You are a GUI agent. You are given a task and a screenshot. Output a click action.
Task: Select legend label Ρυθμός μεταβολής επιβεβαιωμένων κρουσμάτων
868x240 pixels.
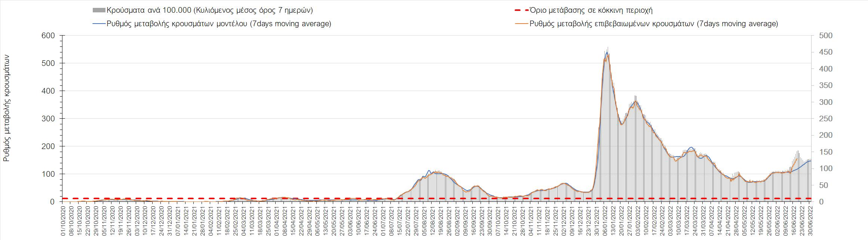click(654, 24)
